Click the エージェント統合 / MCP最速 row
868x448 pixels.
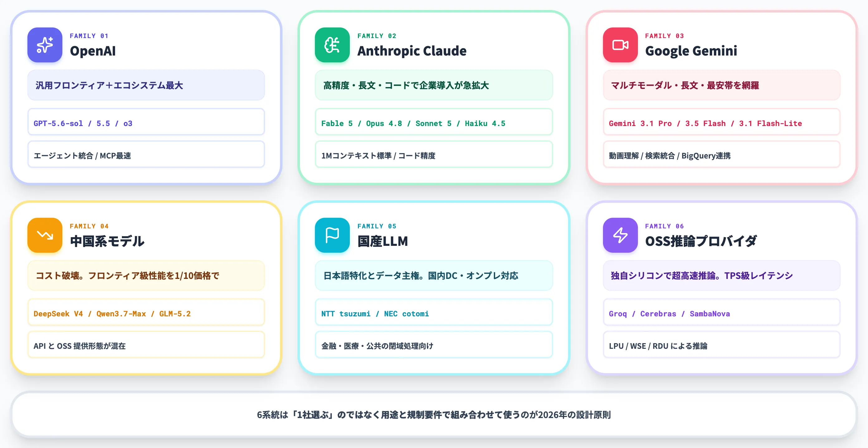click(x=146, y=154)
